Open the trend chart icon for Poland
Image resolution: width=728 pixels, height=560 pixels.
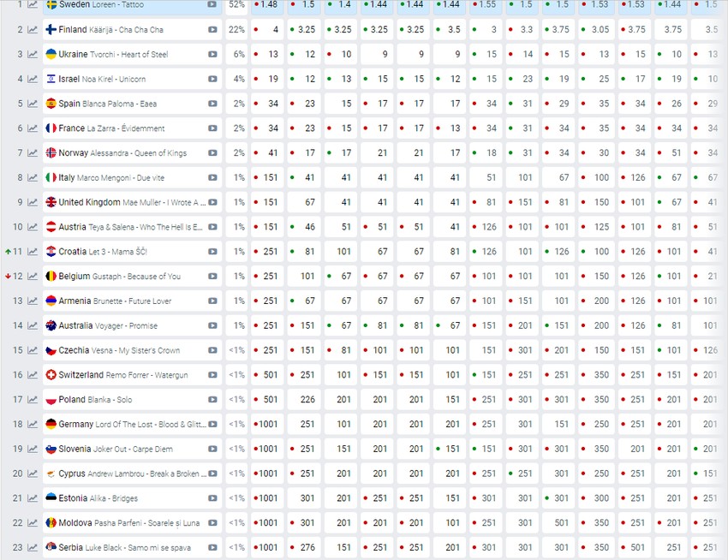point(33,399)
